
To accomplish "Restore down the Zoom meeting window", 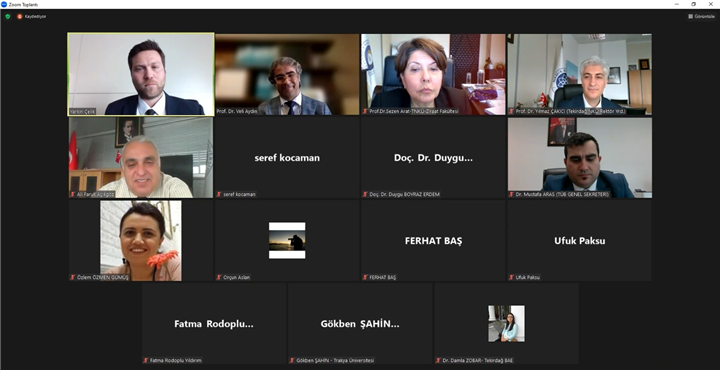I will 693,4.
